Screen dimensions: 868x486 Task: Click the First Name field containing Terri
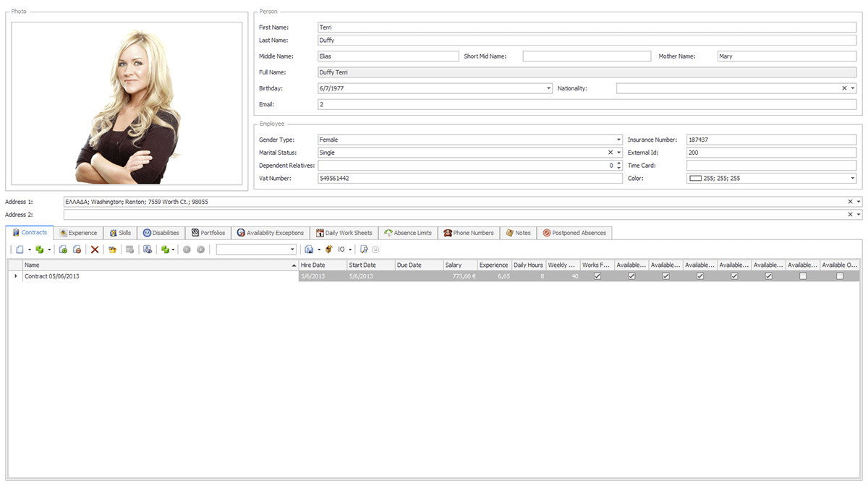click(587, 27)
